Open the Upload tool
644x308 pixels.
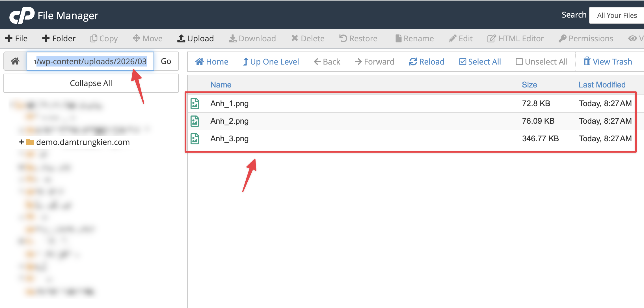195,38
